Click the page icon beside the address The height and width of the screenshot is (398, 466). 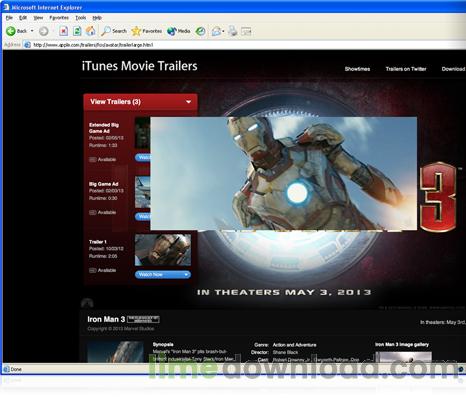(27, 45)
